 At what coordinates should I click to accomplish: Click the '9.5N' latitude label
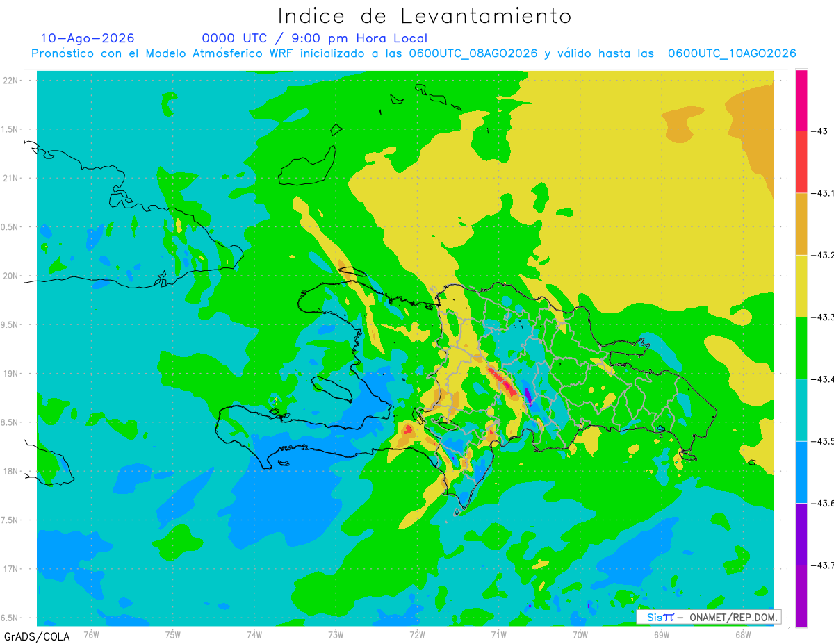coord(10,324)
